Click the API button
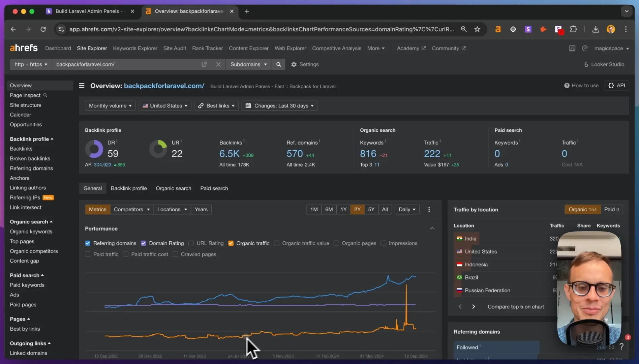Image resolution: width=639 pixels, height=364 pixels. [617, 86]
